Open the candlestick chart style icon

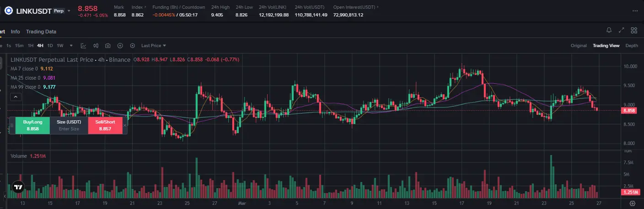tap(96, 46)
